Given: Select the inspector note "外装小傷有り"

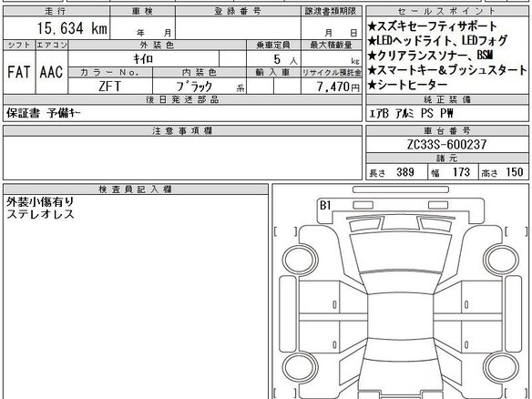Looking at the screenshot, I should (x=40, y=202).
